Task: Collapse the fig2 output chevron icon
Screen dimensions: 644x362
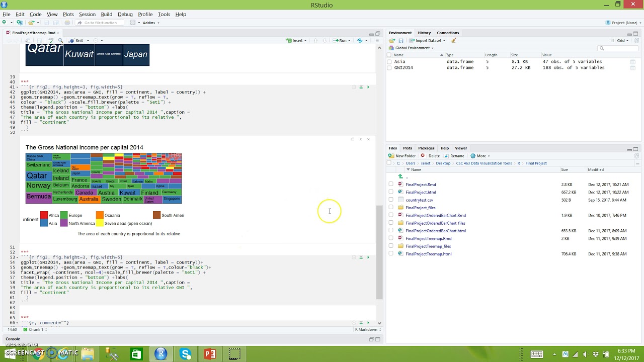Action: pyautogui.click(x=360, y=139)
